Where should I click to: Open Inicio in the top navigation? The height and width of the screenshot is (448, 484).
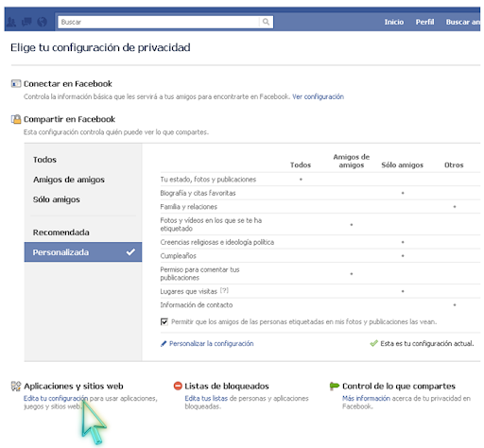coord(394,22)
